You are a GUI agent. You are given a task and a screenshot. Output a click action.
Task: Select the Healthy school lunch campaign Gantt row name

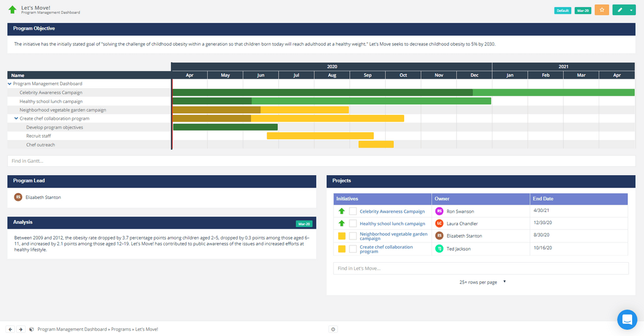coord(51,101)
